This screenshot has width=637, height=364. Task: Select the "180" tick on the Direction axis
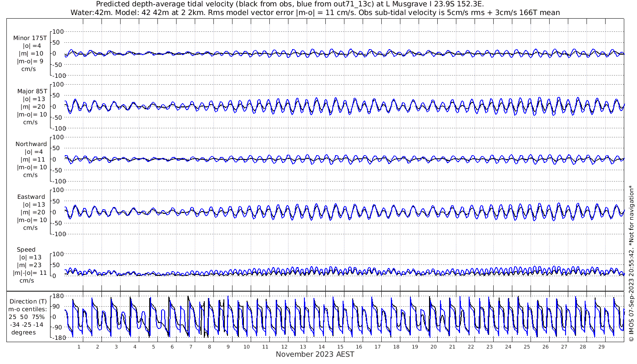tap(57, 296)
